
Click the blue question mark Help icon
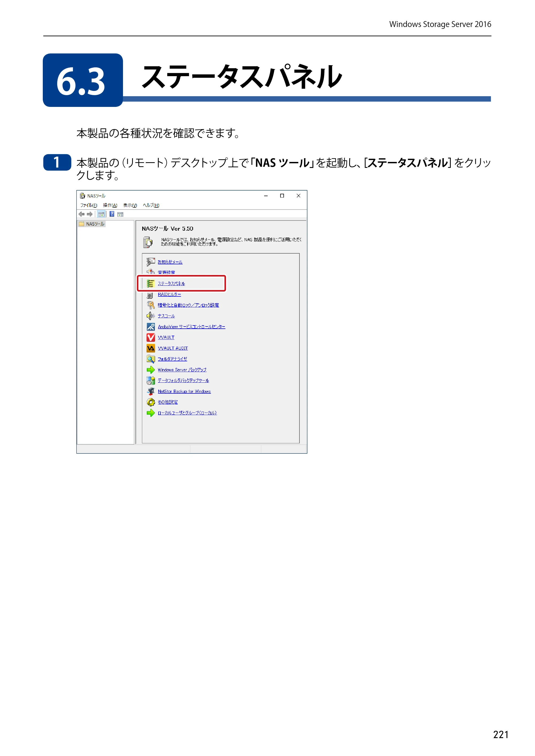pyautogui.click(x=112, y=214)
